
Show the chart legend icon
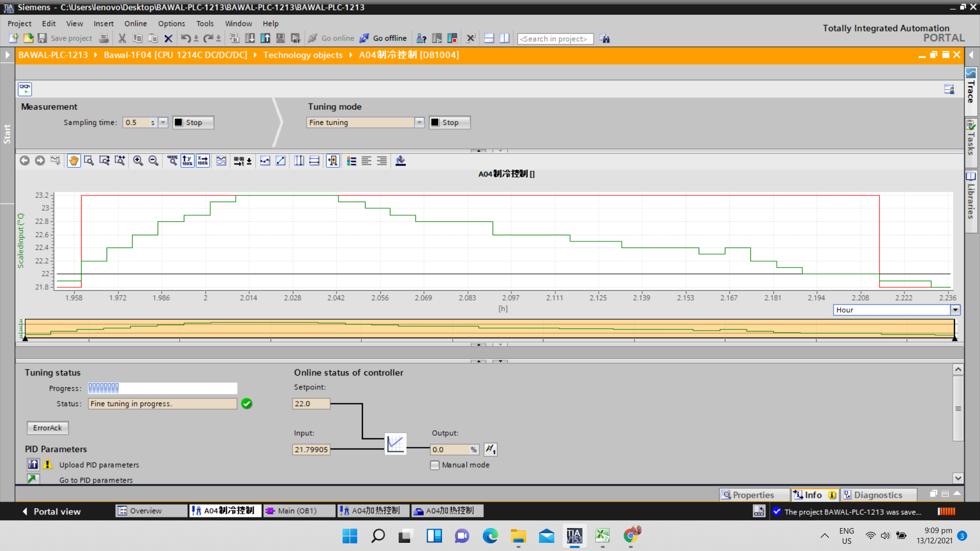click(352, 161)
